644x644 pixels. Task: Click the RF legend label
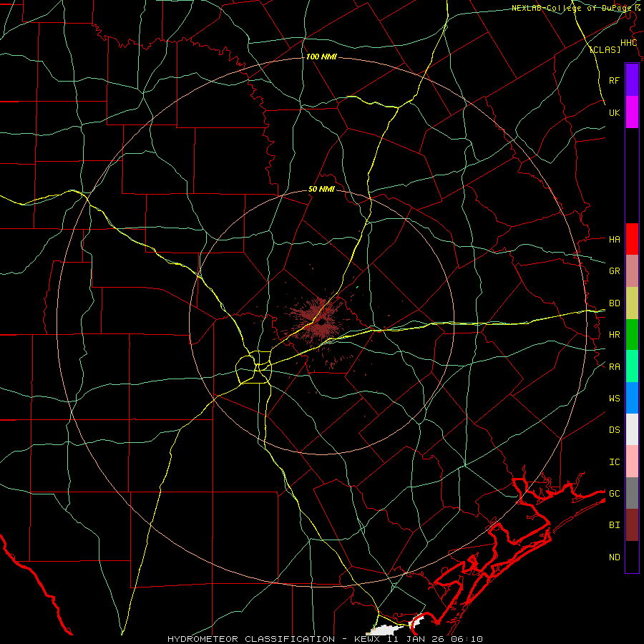(x=614, y=80)
